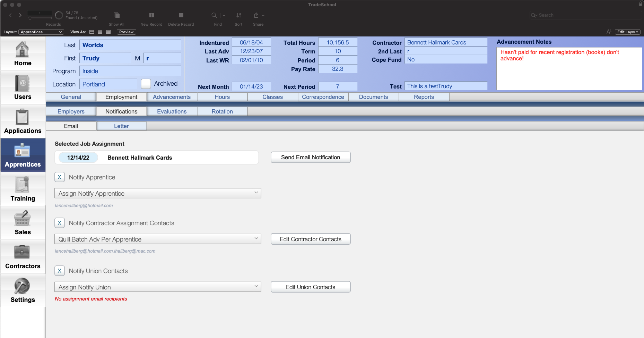Uncheck Notify Apprentice checkbox
Image resolution: width=644 pixels, height=338 pixels.
[x=60, y=177]
